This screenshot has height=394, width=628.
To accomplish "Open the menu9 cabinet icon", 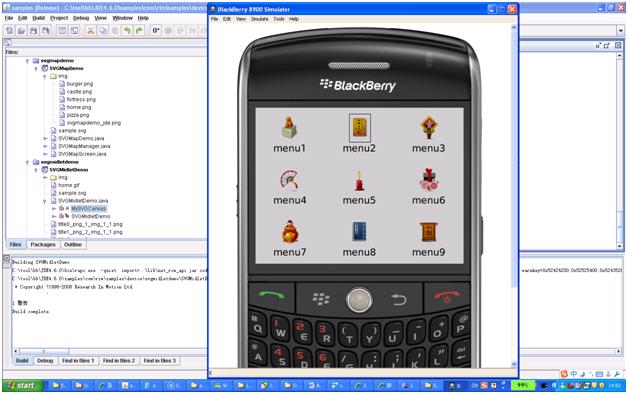I will [x=429, y=232].
